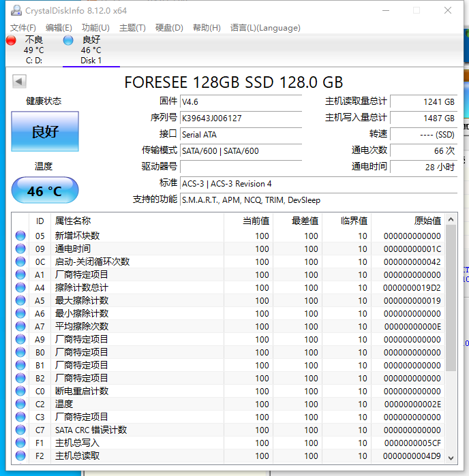Open the 语言(L)(Language) menu

tap(265, 28)
